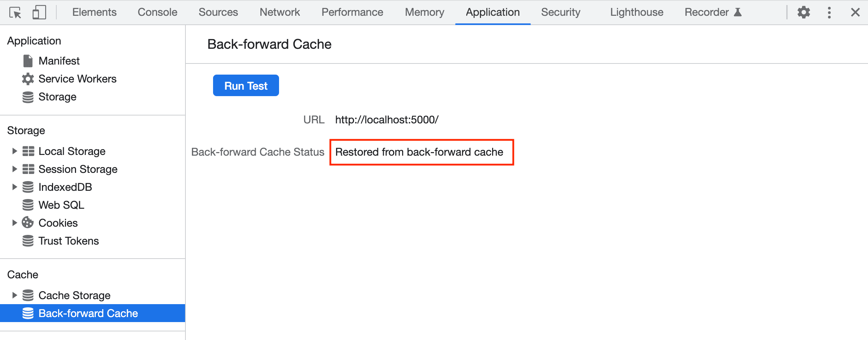This screenshot has width=868, height=340.
Task: Click the Service Workers gear icon
Action: 28,79
